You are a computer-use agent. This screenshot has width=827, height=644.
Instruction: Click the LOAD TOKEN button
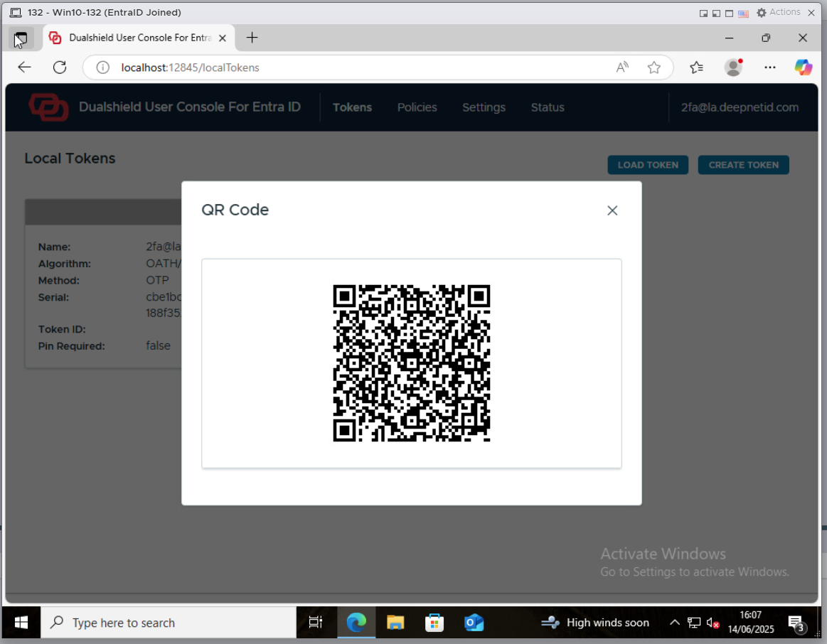pyautogui.click(x=648, y=165)
